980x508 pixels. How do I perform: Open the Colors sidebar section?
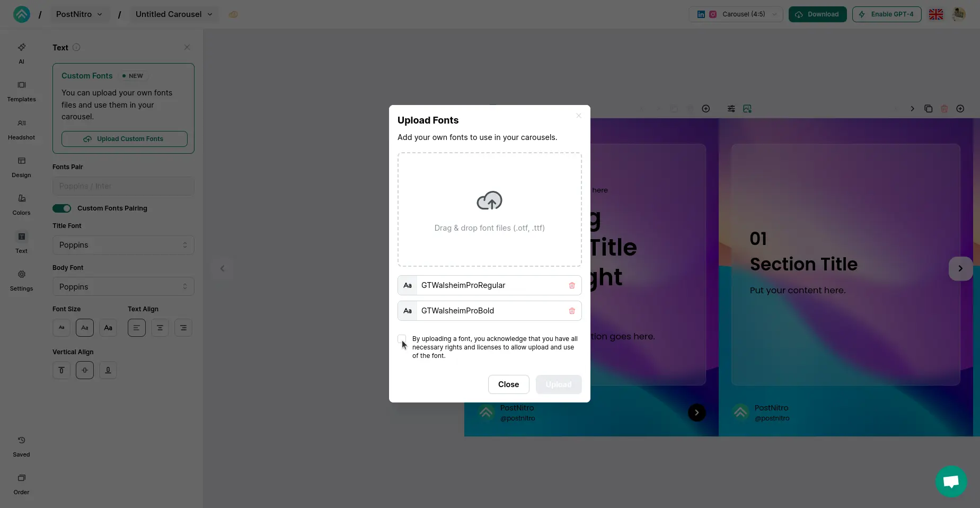tap(21, 204)
